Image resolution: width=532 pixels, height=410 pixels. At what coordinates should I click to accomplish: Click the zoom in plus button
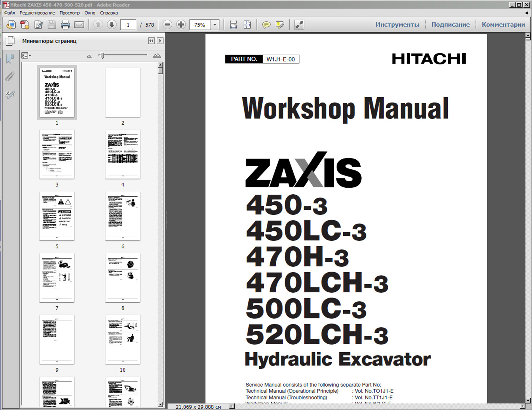pos(181,25)
